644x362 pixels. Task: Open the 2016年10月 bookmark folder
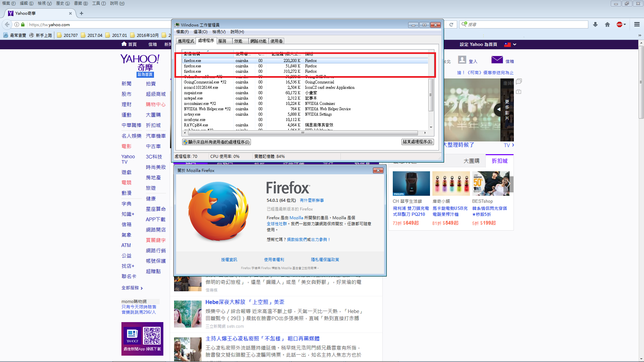[x=144, y=35]
